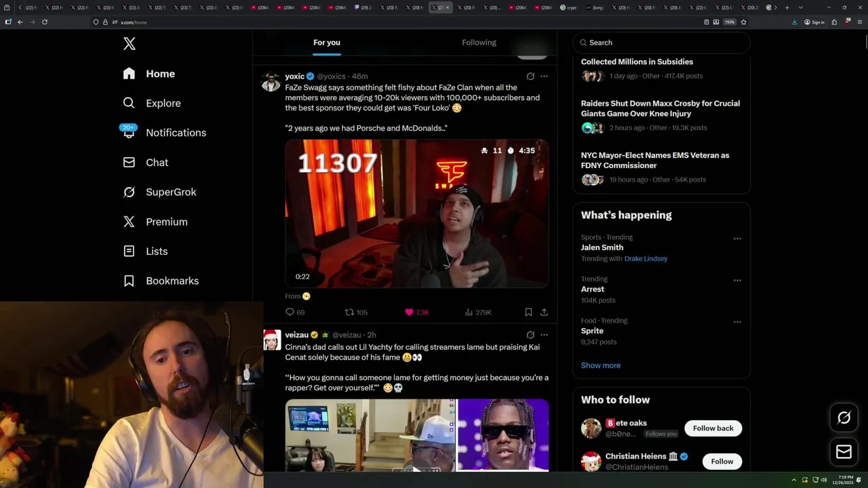This screenshot has width=868, height=488.
Task: Unlike yoxic's post with 7.3K likes
Action: (416, 312)
